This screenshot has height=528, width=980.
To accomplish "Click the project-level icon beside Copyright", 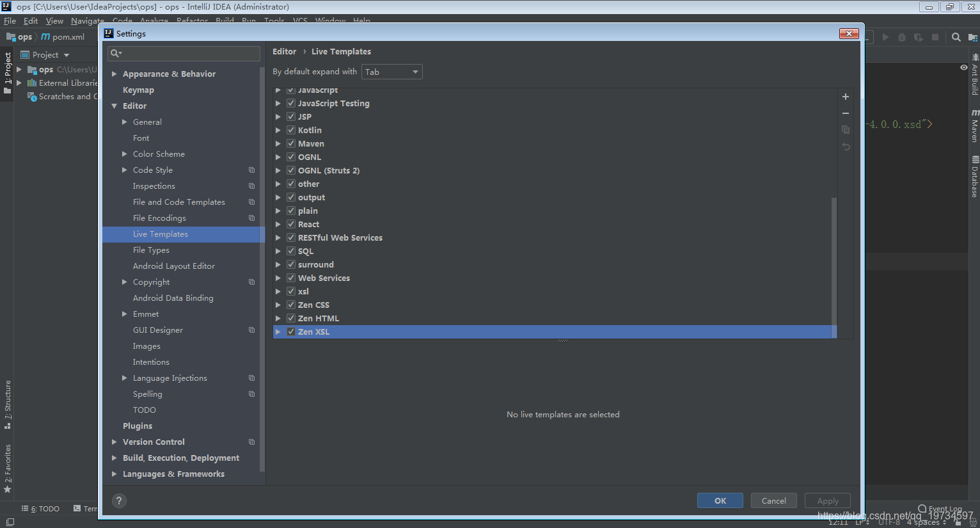I will [251, 282].
